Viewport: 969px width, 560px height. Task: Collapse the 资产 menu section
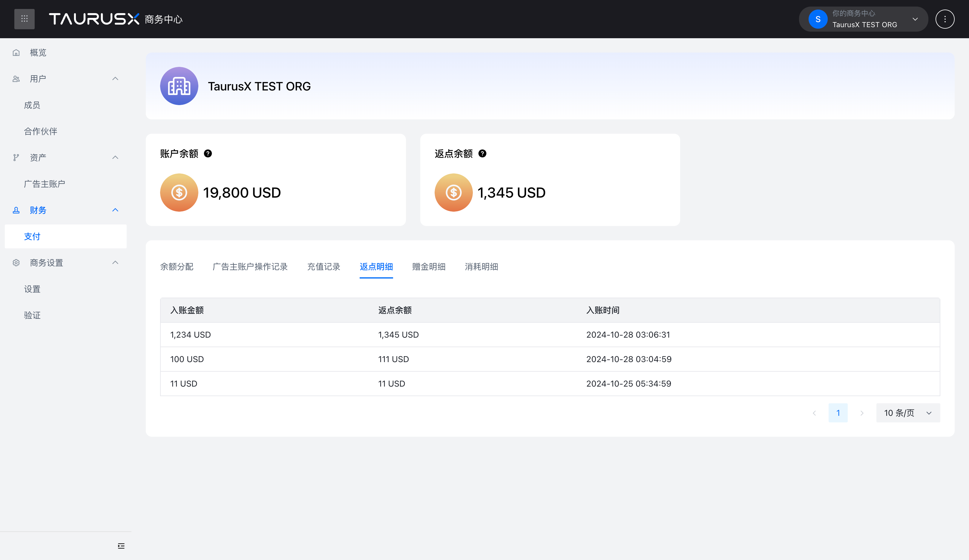[115, 158]
